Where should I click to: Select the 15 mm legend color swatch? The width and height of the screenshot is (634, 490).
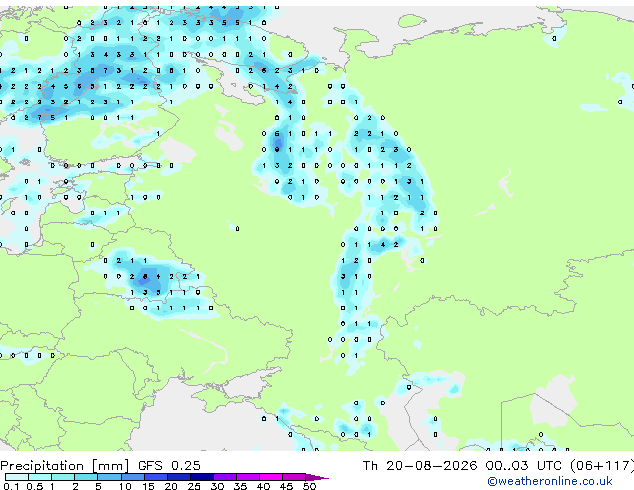(x=156, y=477)
